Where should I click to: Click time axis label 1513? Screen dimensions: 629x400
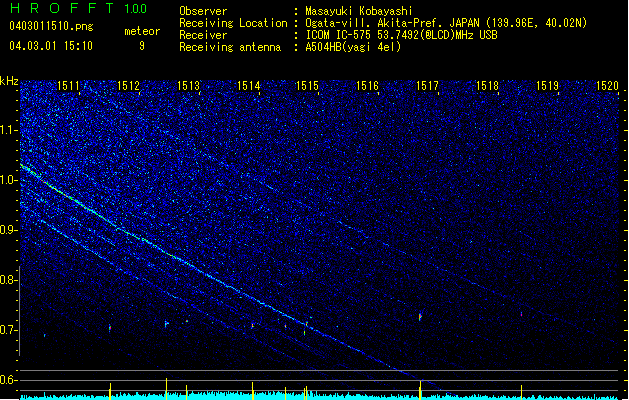click(189, 86)
